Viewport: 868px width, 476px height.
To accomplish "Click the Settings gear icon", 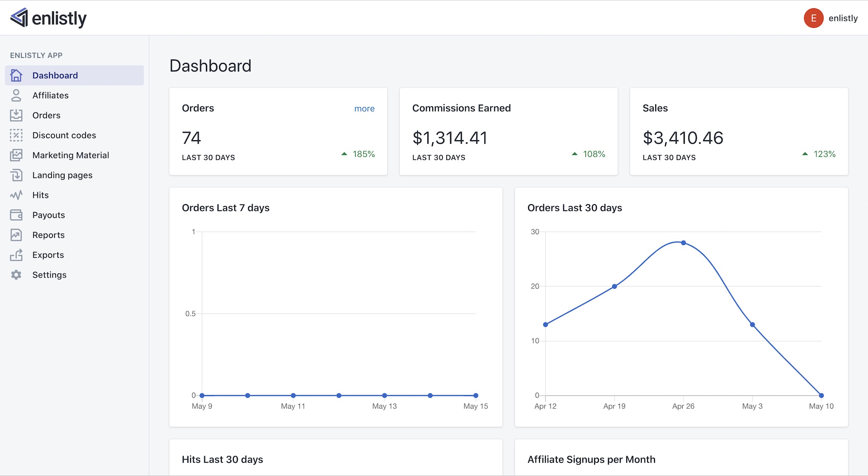I will [x=16, y=275].
